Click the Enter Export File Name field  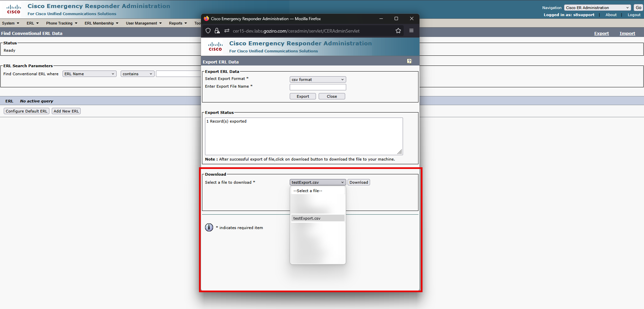tap(318, 87)
